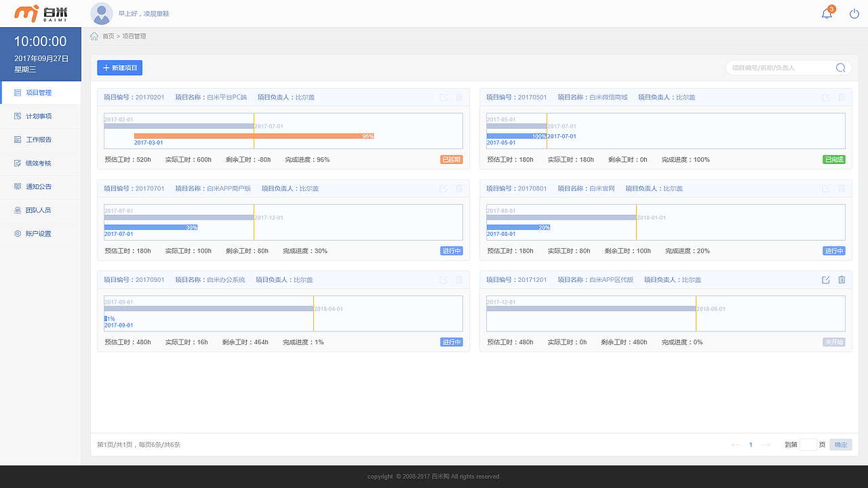Click the 已完成 status tag

pyautogui.click(x=834, y=160)
